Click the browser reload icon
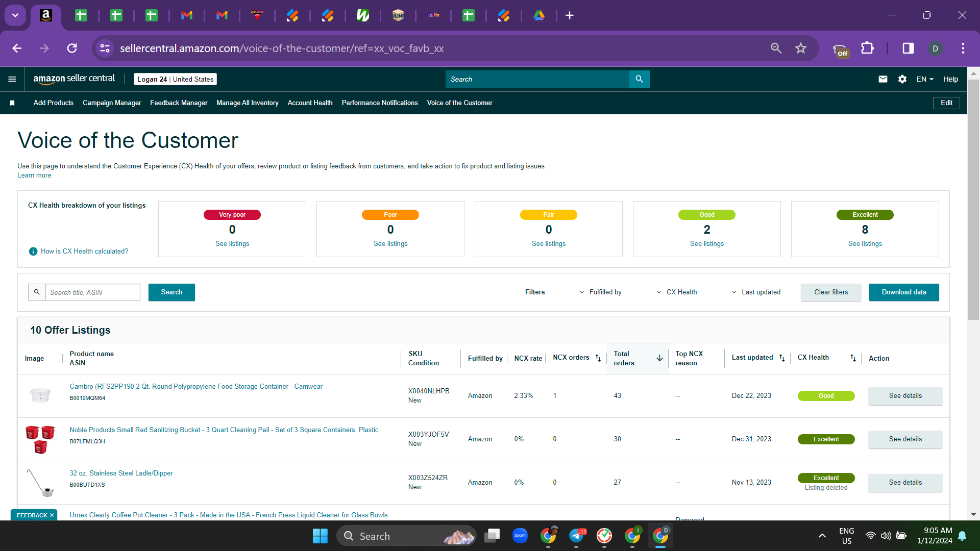 pyautogui.click(x=72, y=48)
